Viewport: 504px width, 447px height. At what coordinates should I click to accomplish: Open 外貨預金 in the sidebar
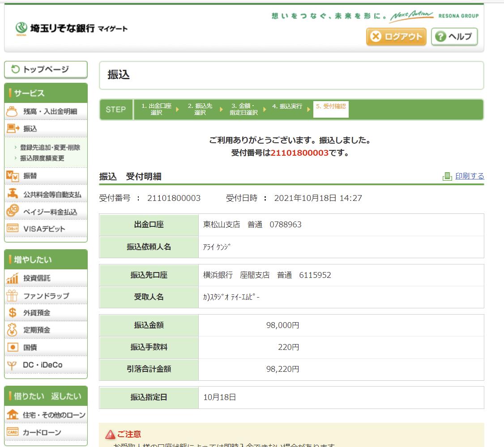pos(37,313)
